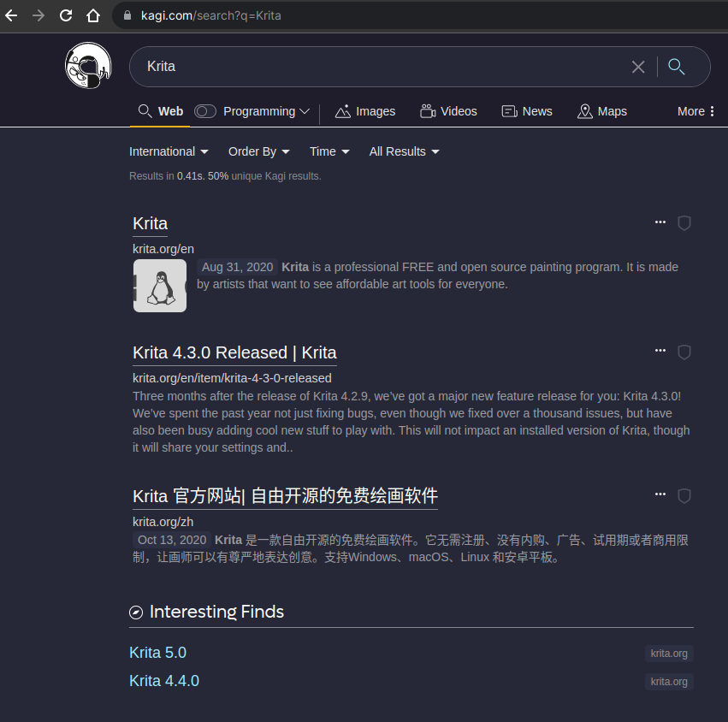Click shield icon for Krita result

click(x=684, y=223)
